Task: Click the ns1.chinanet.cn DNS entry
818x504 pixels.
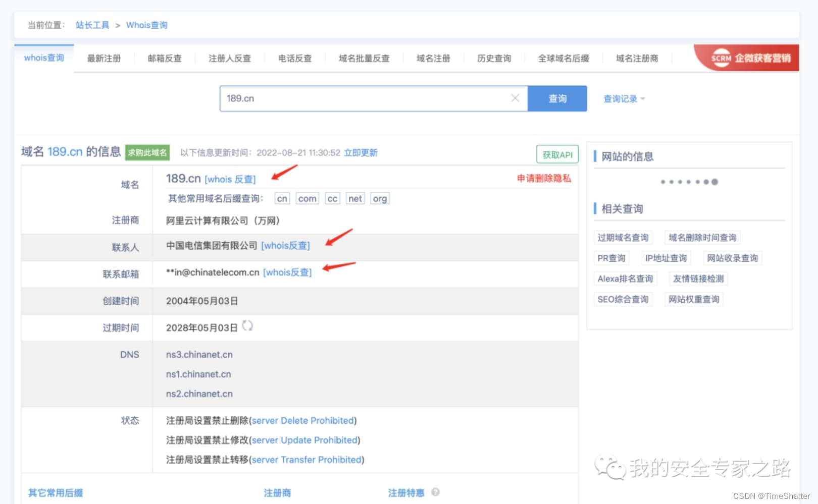Action: pos(198,374)
